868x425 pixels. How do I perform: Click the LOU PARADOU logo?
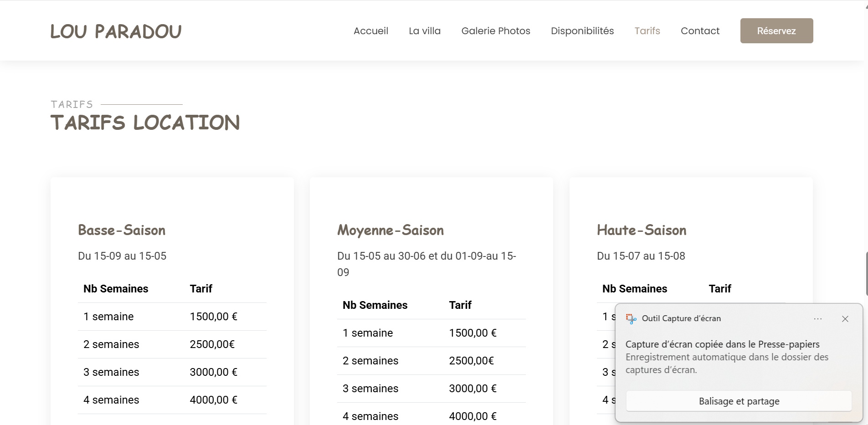116,31
